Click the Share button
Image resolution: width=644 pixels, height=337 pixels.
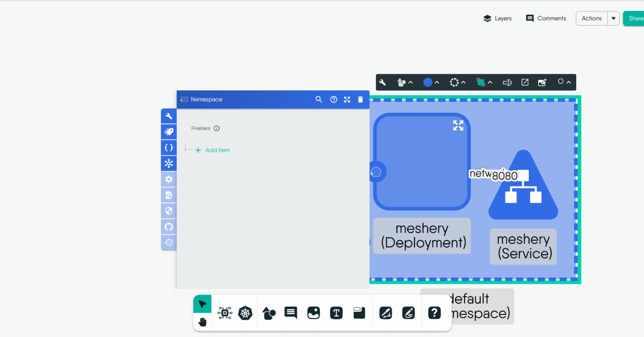click(635, 18)
